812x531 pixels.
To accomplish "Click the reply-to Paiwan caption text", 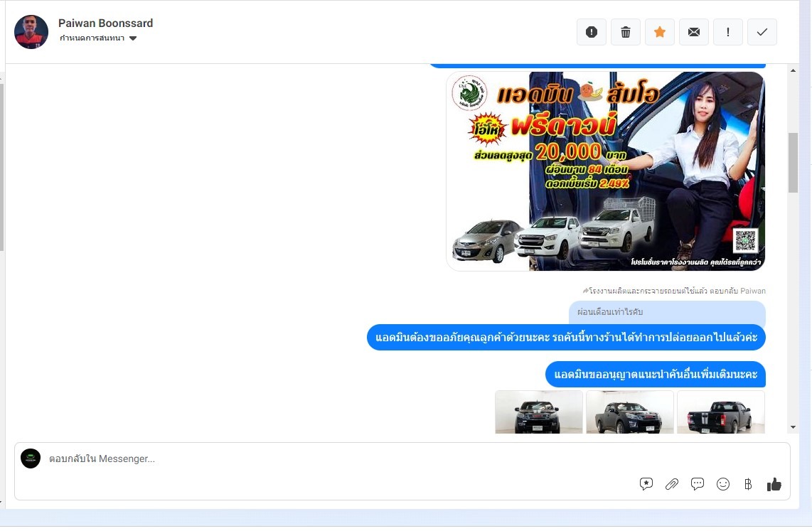I will [x=674, y=291].
